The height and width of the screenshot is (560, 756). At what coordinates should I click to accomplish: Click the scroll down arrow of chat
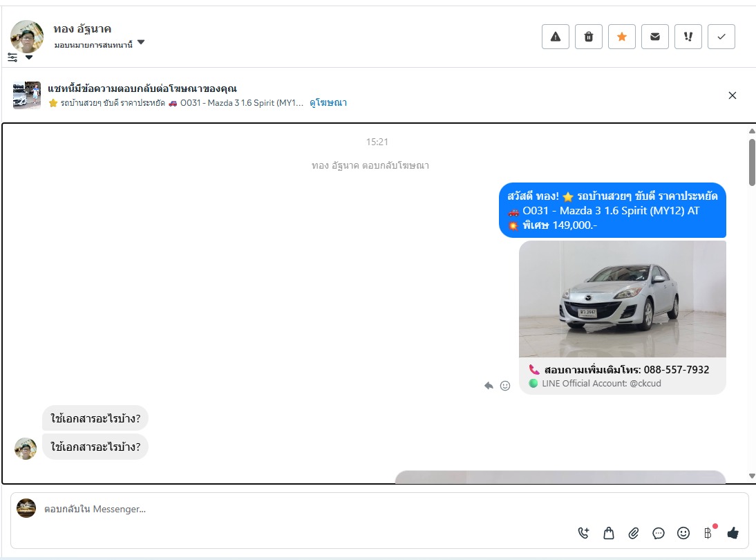(752, 476)
